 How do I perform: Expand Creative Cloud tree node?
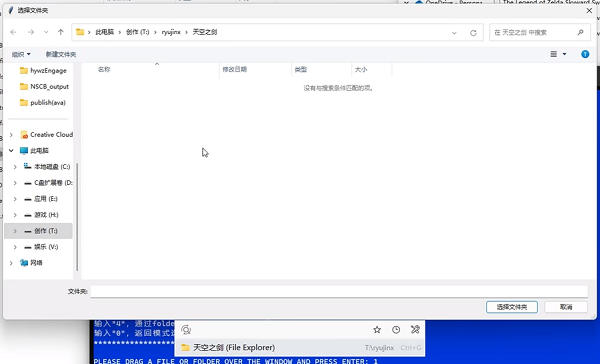[x=11, y=135]
